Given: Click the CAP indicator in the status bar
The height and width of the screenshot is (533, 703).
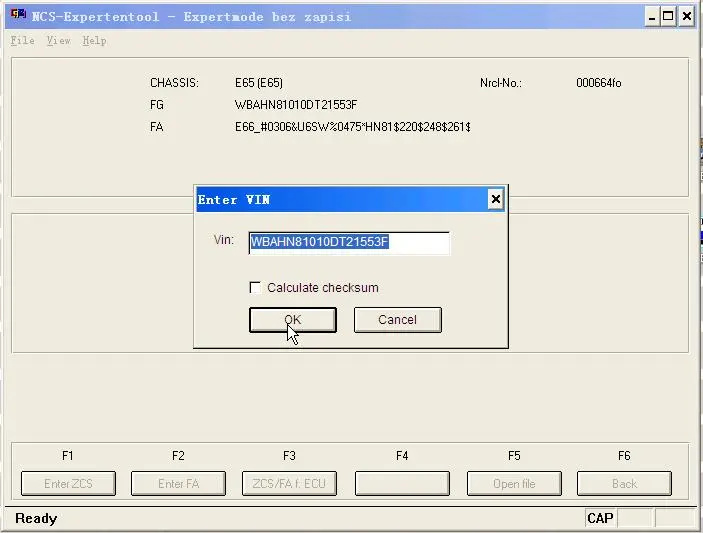Looking at the screenshot, I should click(x=600, y=518).
